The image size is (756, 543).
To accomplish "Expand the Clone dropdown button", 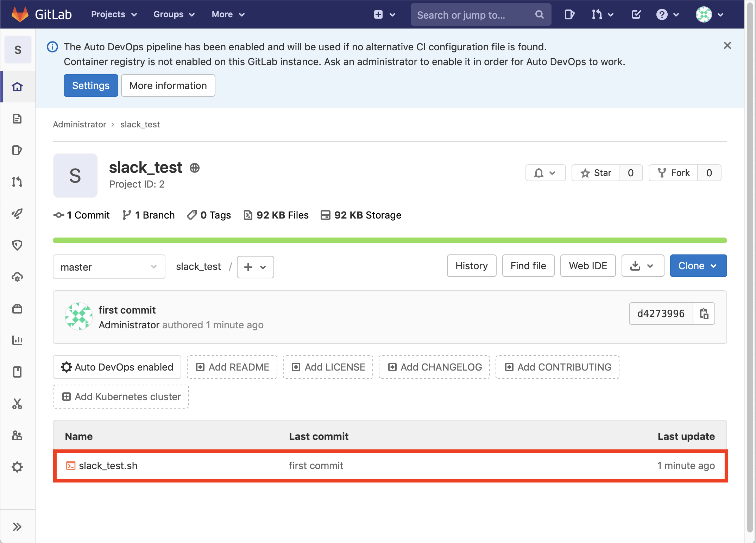I will 698,266.
